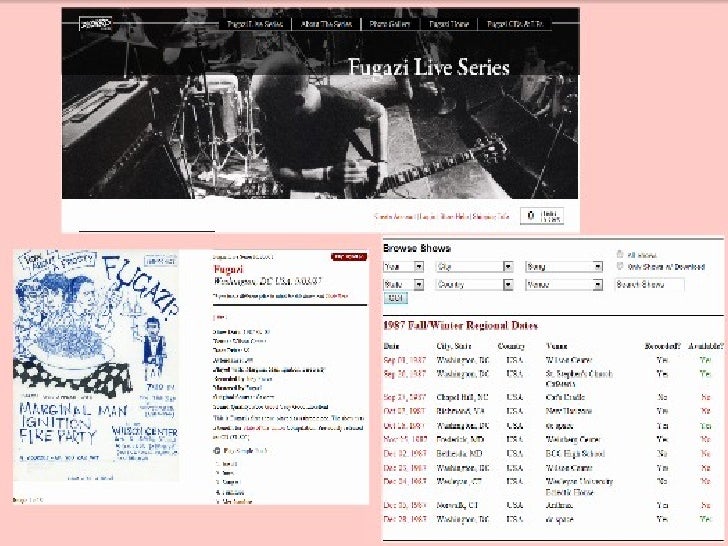728x546 pixels.
Task: Expand the Song dropdown
Action: point(564,266)
